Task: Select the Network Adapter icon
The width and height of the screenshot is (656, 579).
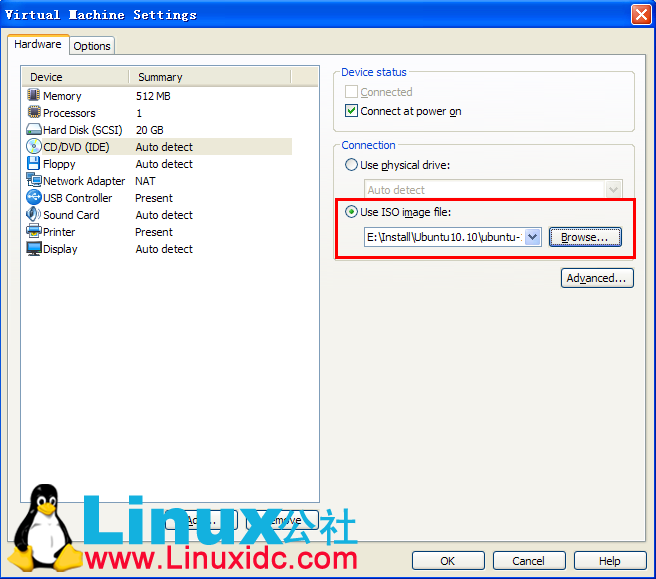Action: click(34, 181)
